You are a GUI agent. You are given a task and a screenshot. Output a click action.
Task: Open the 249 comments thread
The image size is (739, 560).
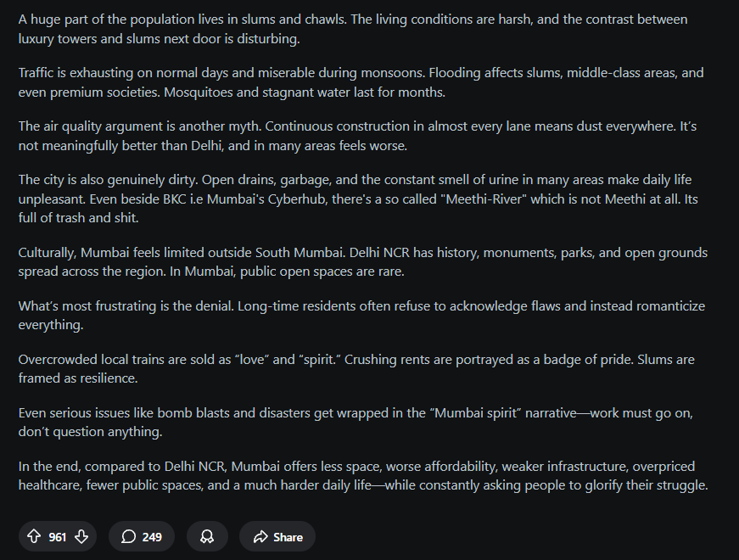[141, 536]
